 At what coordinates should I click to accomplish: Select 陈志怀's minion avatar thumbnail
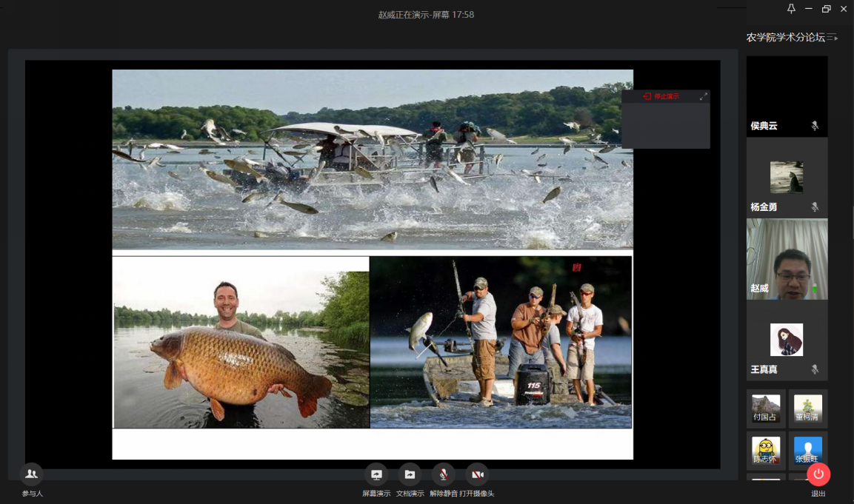coord(766,450)
